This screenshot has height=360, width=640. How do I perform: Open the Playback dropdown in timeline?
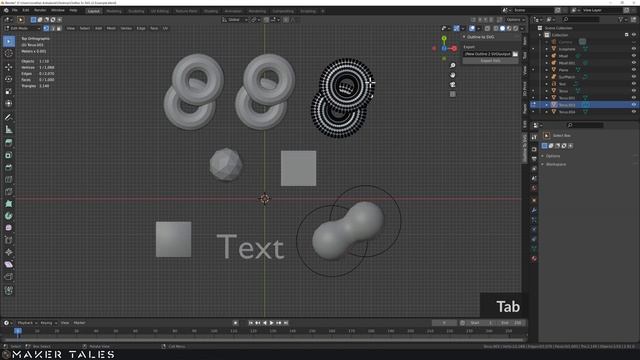(x=26, y=323)
